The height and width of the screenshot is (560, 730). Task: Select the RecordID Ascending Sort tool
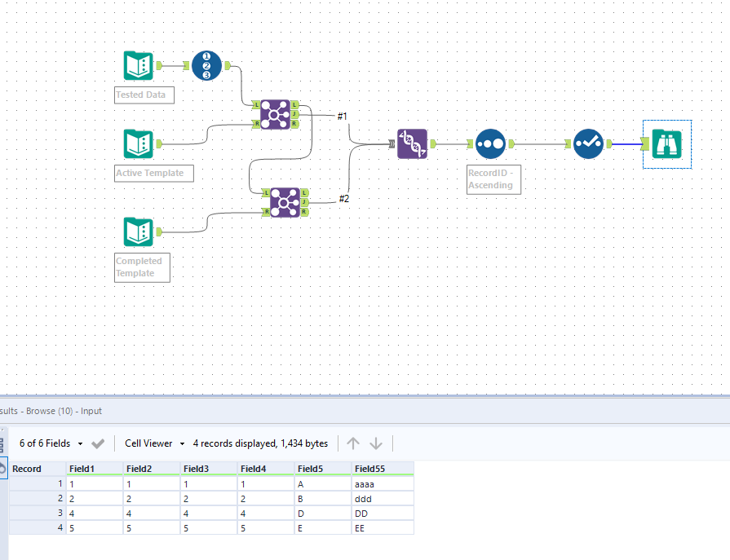pyautogui.click(x=489, y=143)
